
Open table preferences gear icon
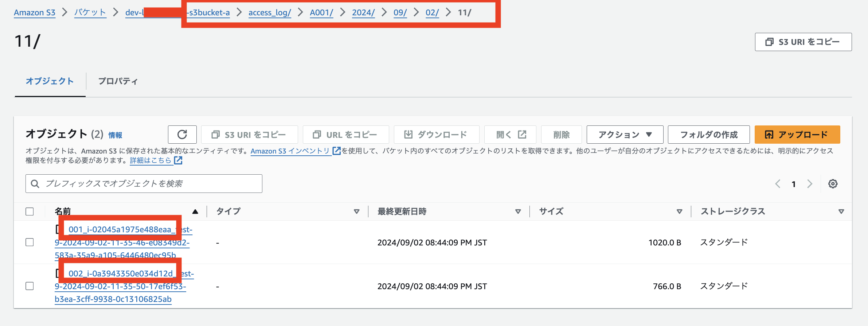pyautogui.click(x=833, y=184)
